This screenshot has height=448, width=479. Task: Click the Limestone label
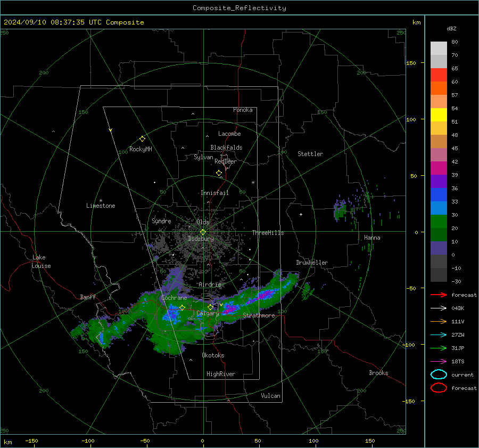tap(101, 206)
